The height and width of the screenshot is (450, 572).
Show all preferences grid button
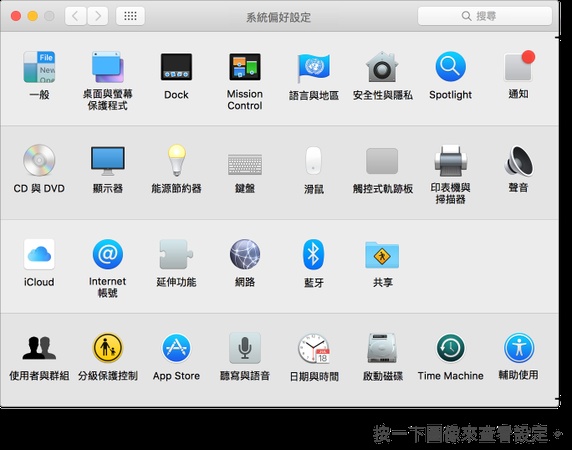pos(130,16)
